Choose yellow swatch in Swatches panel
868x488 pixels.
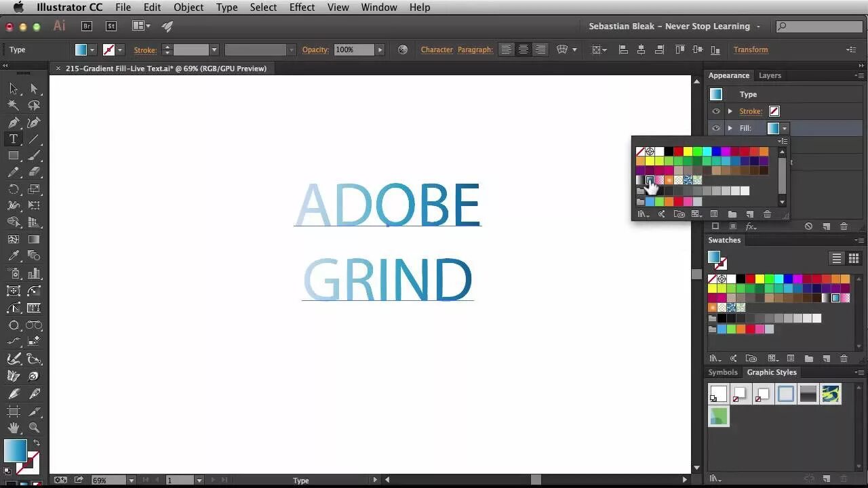(x=759, y=279)
